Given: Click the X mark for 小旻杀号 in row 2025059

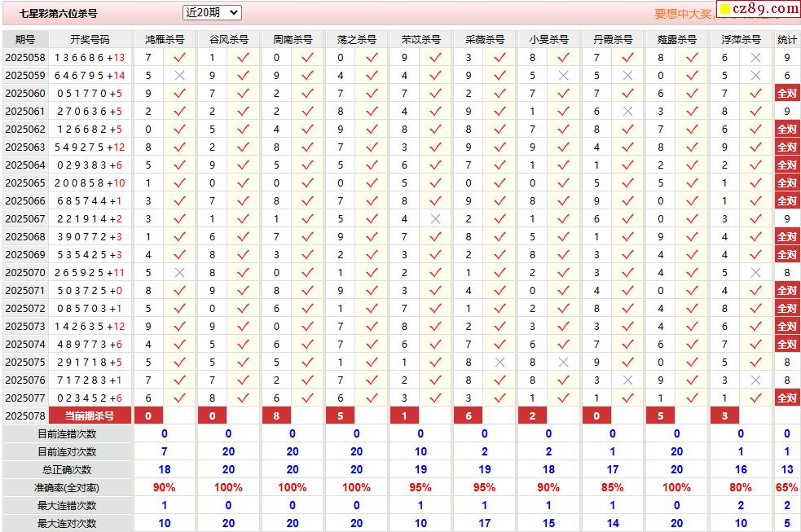Looking at the screenshot, I should [x=563, y=76].
